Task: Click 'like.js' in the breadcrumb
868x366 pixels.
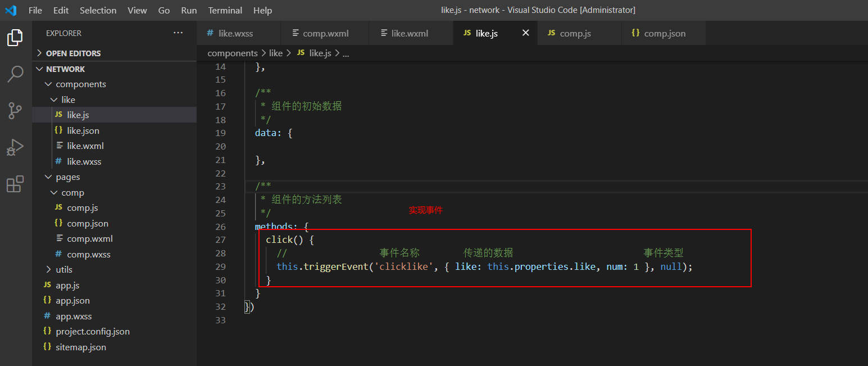Action: tap(320, 53)
